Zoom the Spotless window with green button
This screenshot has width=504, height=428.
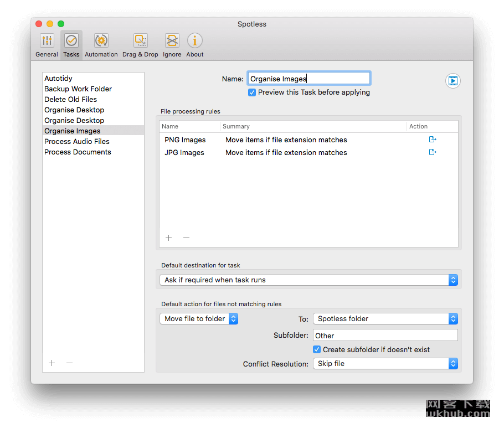tap(61, 24)
